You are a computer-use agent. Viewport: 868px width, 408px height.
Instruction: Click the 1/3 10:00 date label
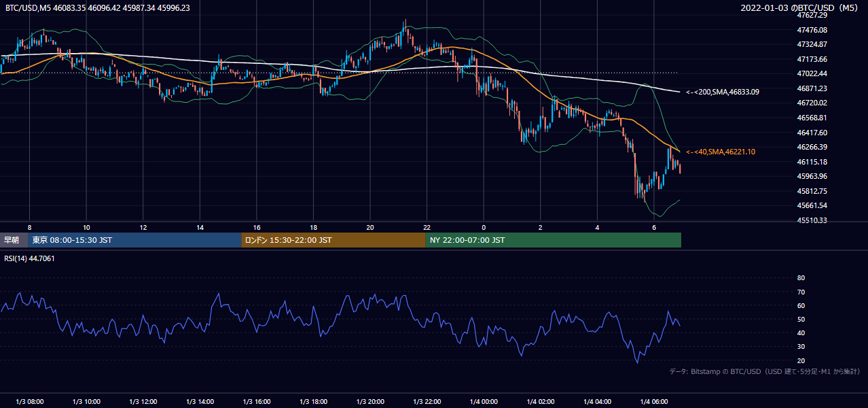pyautogui.click(x=86, y=402)
